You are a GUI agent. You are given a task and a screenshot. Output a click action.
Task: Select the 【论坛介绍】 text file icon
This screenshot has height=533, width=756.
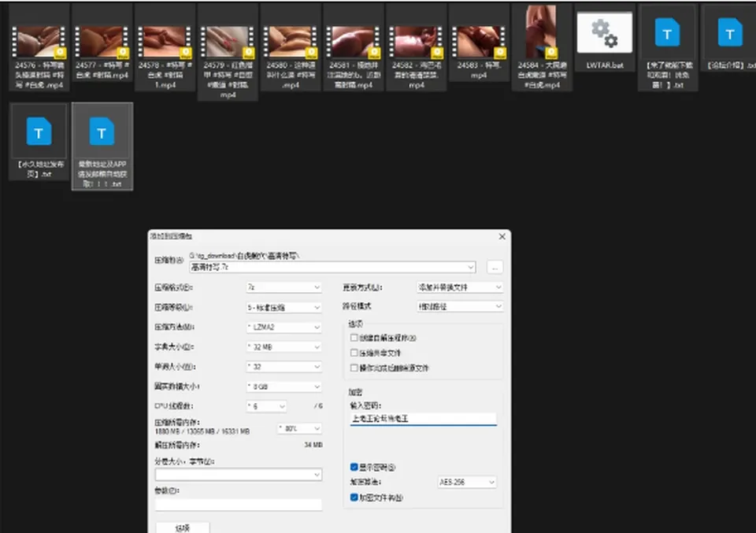tap(730, 32)
